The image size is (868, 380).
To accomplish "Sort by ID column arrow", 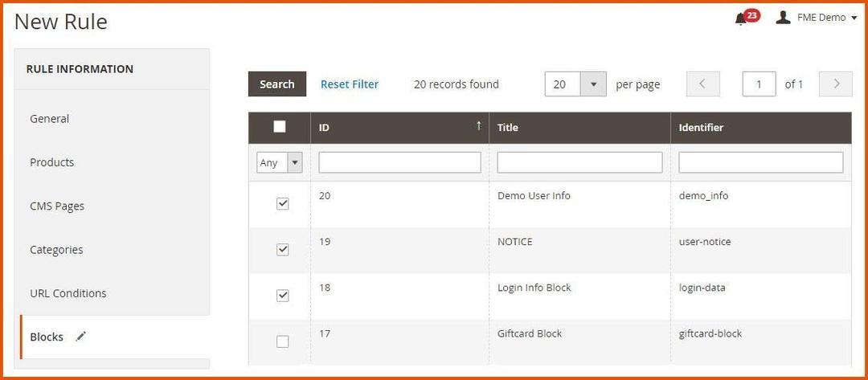I will pos(479,126).
